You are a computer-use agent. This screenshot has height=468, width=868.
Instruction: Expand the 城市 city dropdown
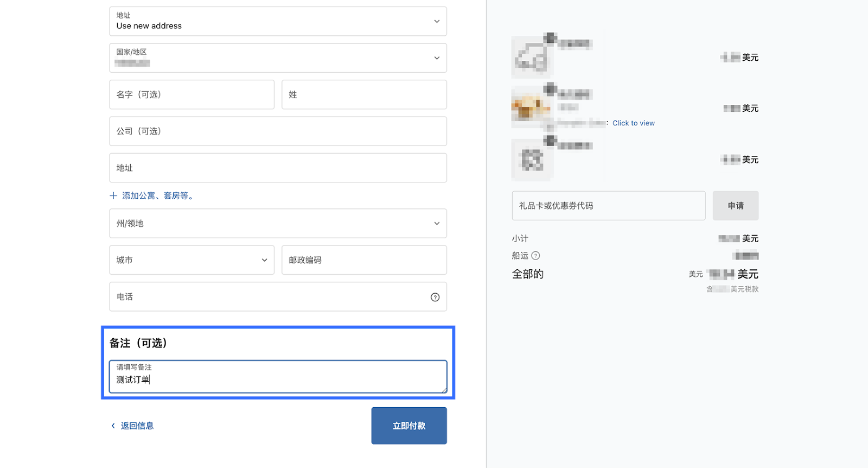click(192, 260)
